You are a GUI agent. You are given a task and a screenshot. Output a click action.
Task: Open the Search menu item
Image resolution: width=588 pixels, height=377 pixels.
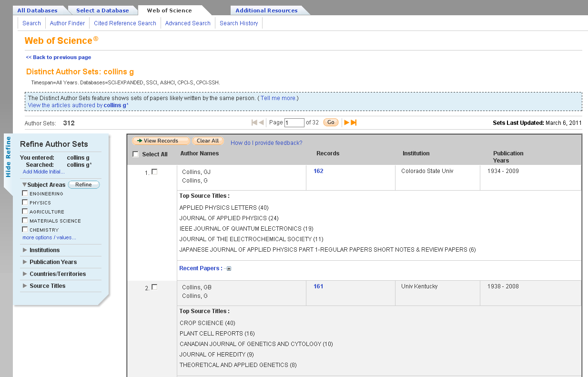(31, 23)
